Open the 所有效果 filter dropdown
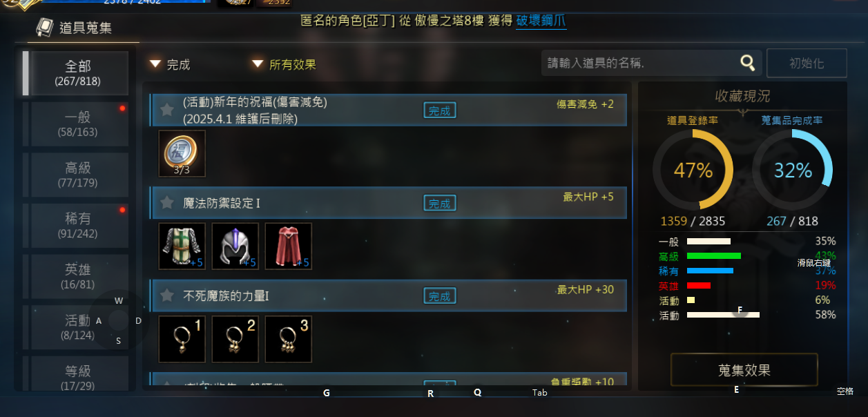Image resolution: width=868 pixels, height=417 pixels. tap(284, 64)
